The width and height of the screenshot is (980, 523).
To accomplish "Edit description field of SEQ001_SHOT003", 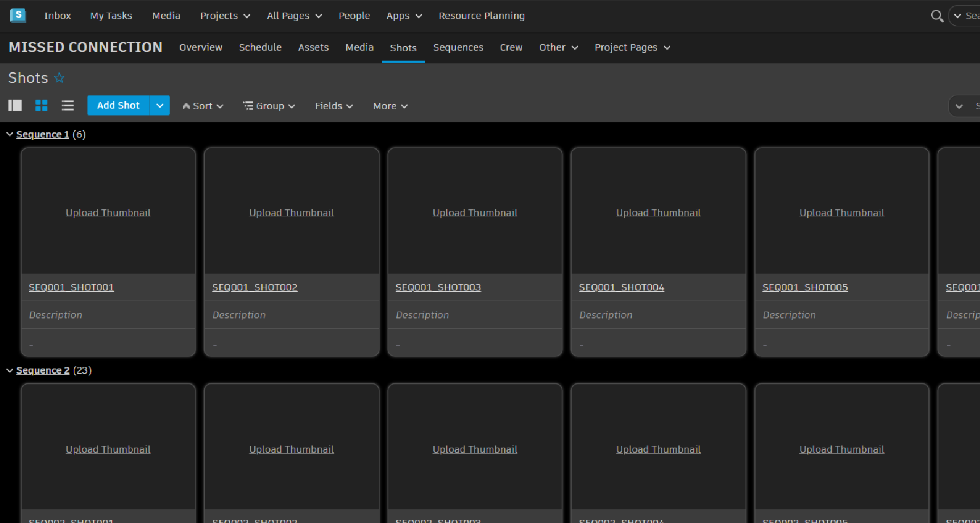I will (x=475, y=315).
